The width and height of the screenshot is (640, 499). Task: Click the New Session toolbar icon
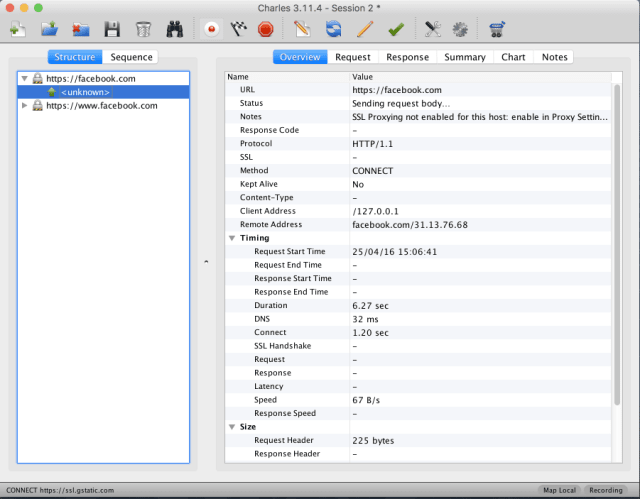(18, 29)
